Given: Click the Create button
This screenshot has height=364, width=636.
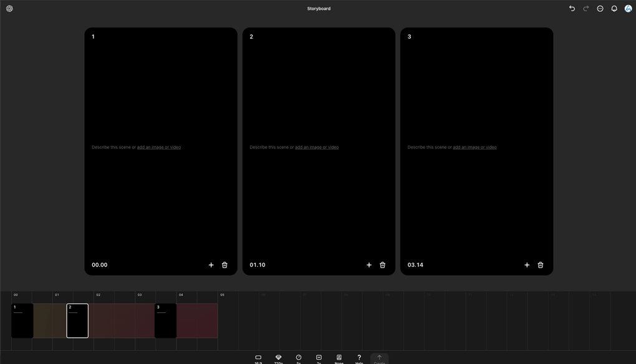Looking at the screenshot, I should (379, 359).
